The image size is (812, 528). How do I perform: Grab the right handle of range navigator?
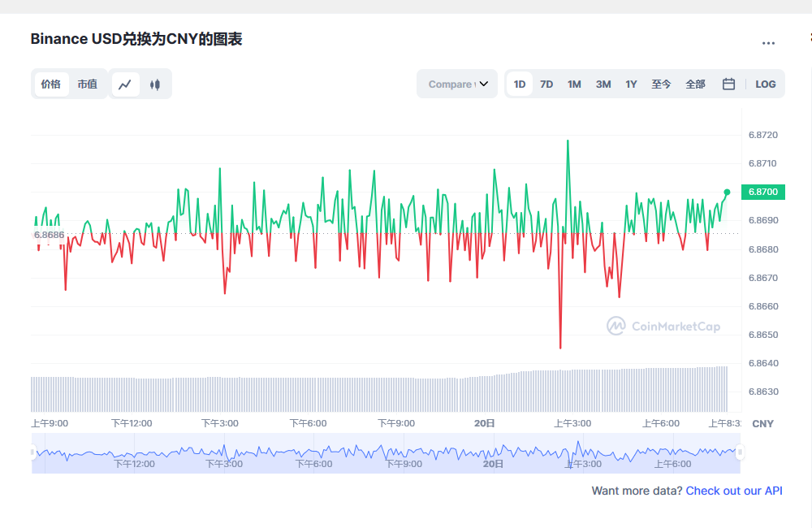[x=740, y=452]
